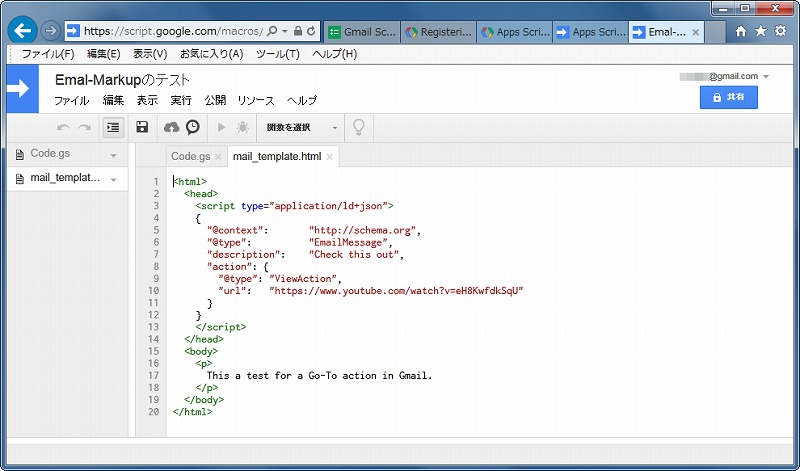Screen dimensions: 800x471
Task: Open the browser ファイル(F) menu
Action: (x=48, y=54)
